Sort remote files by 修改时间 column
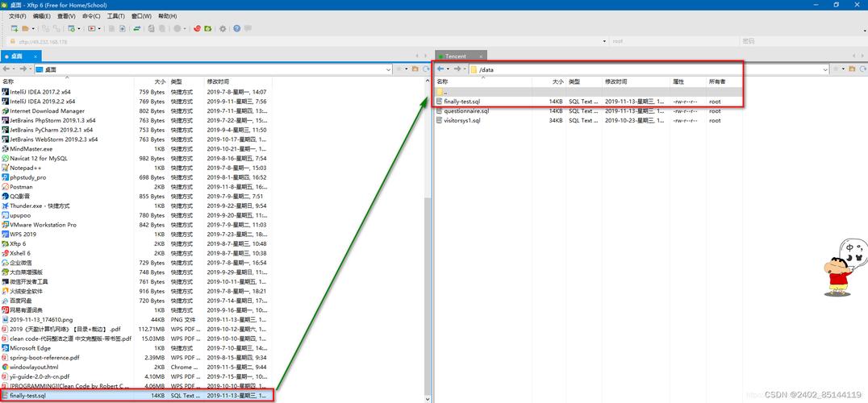Screen dimensions: 868x403 (x=616, y=81)
